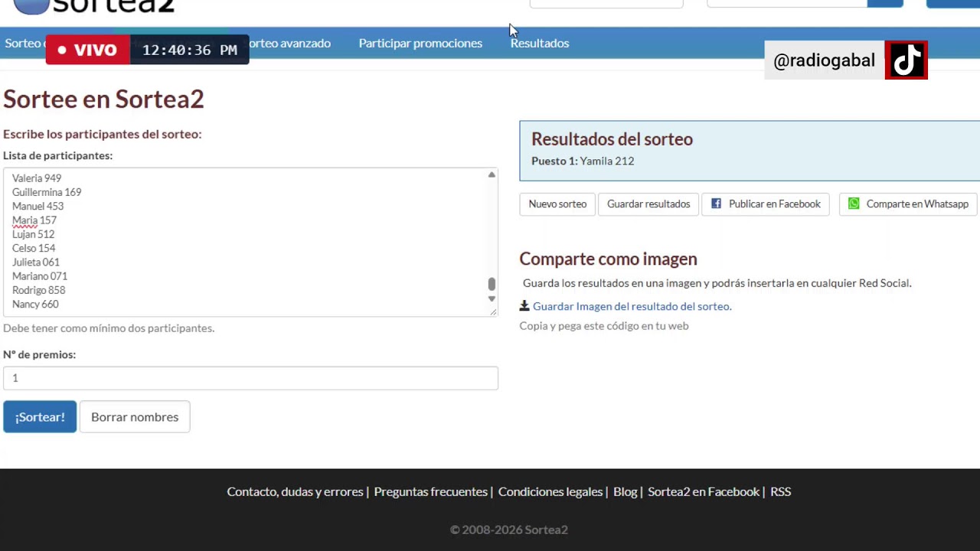Click the participants list scrollbar thumb
This screenshot has height=551, width=980.
coord(492,284)
